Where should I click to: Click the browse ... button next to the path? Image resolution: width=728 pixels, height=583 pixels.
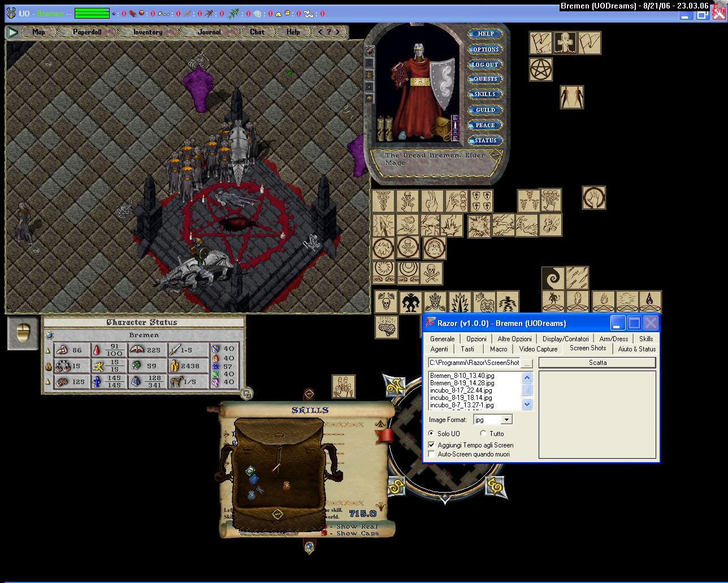pos(526,363)
